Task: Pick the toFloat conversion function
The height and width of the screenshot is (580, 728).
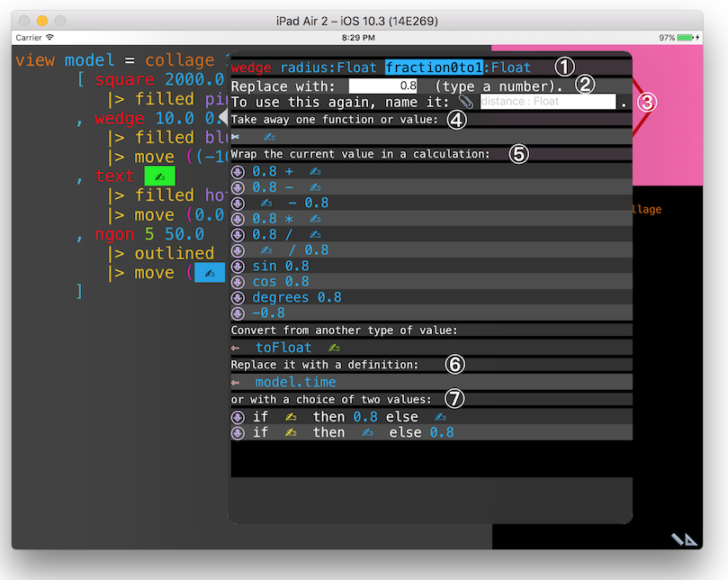Action: [283, 348]
